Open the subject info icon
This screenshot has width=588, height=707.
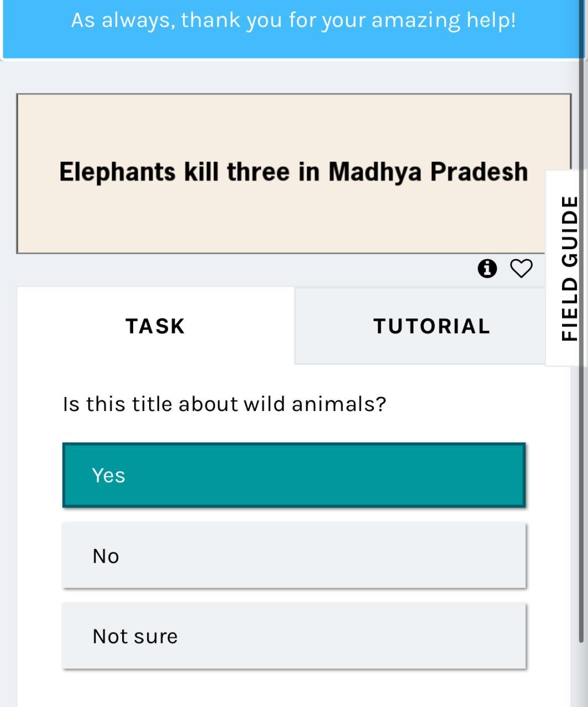click(487, 268)
